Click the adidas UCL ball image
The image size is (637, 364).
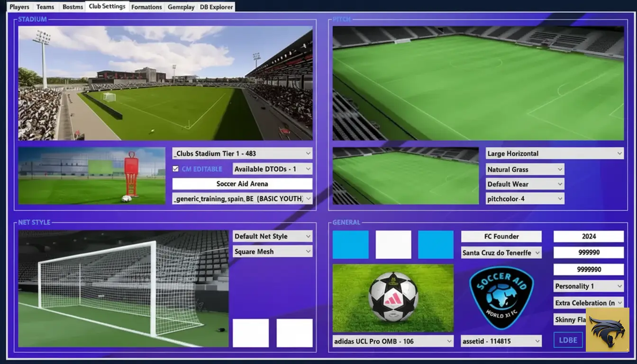click(393, 298)
